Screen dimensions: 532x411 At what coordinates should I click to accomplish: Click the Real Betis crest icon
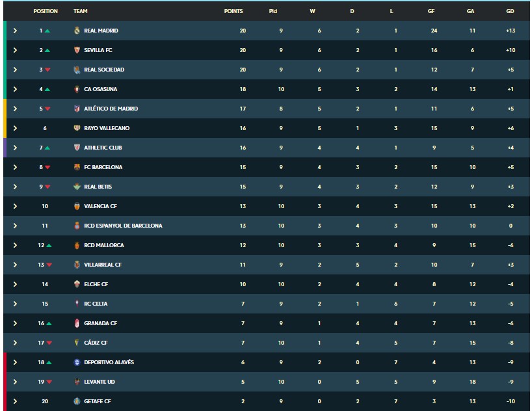tap(77, 187)
